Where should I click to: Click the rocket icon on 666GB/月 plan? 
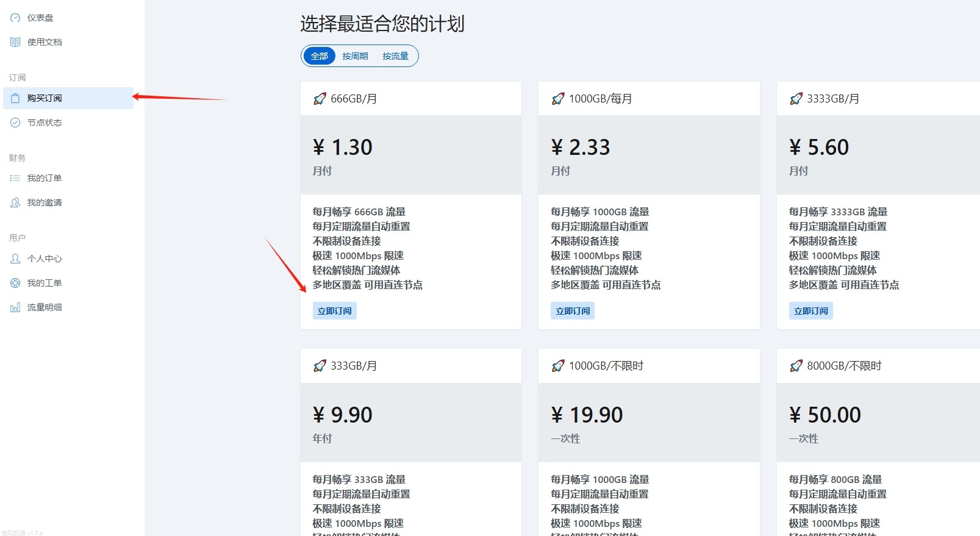(320, 99)
